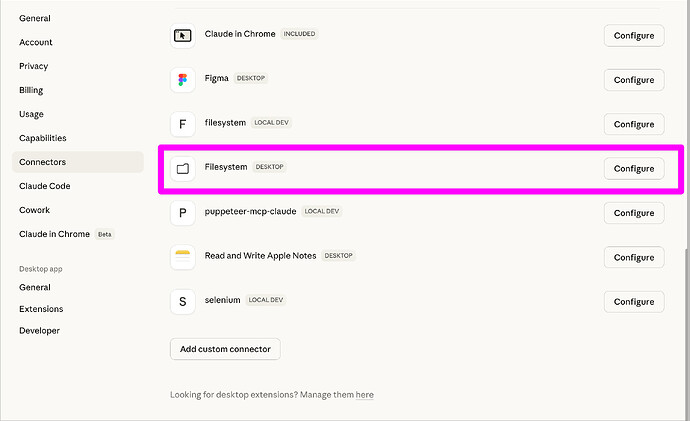This screenshot has width=690, height=421.
Task: Click the lowercase 'filesystem' connector name
Action: (x=225, y=123)
